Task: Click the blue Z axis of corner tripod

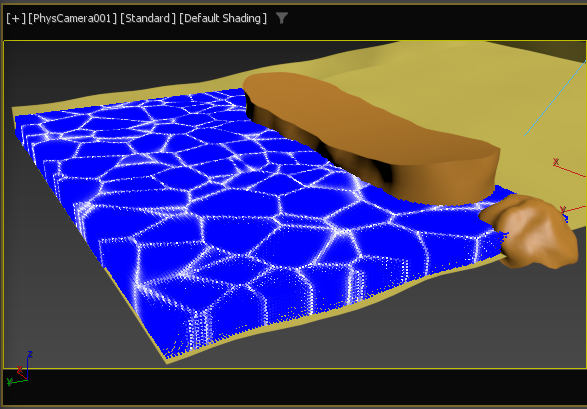Action: [x=29, y=365]
